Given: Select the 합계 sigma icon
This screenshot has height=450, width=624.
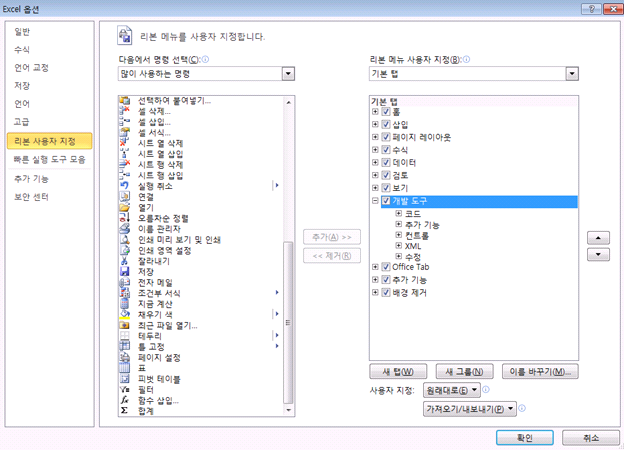Looking at the screenshot, I should 125,411.
